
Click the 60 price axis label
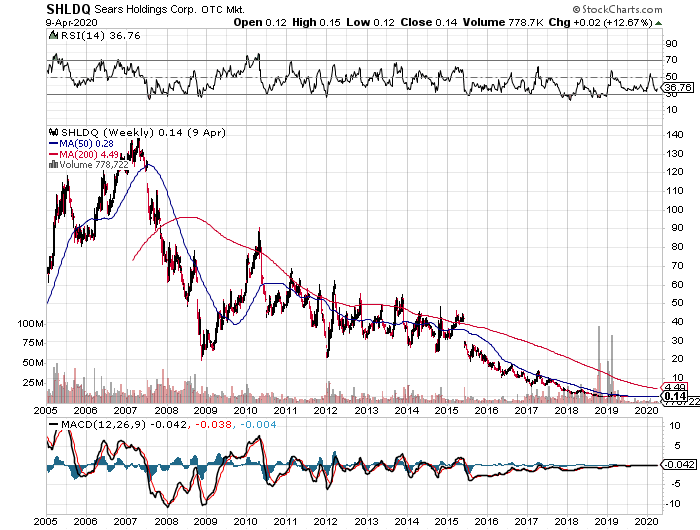(677, 284)
